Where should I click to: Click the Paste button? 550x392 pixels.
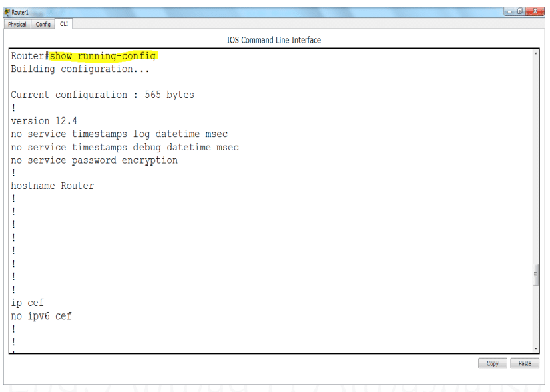pos(525,363)
